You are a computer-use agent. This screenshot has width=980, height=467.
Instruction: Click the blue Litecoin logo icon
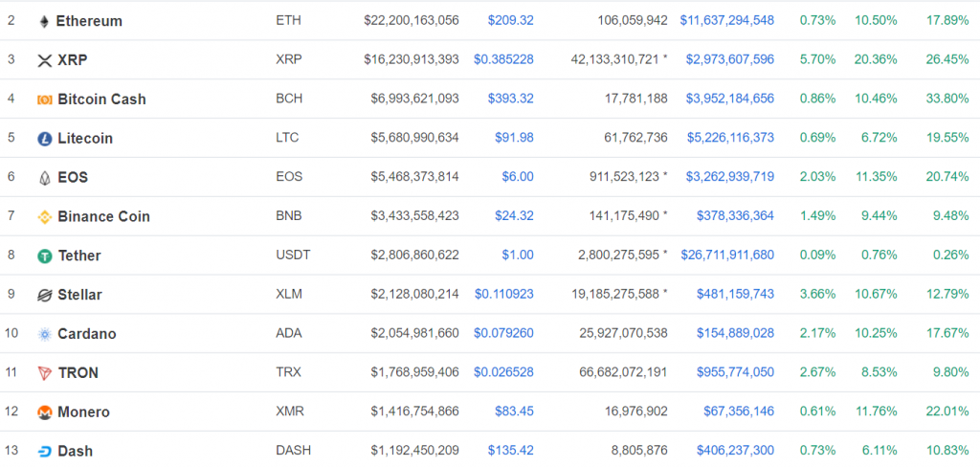click(44, 139)
